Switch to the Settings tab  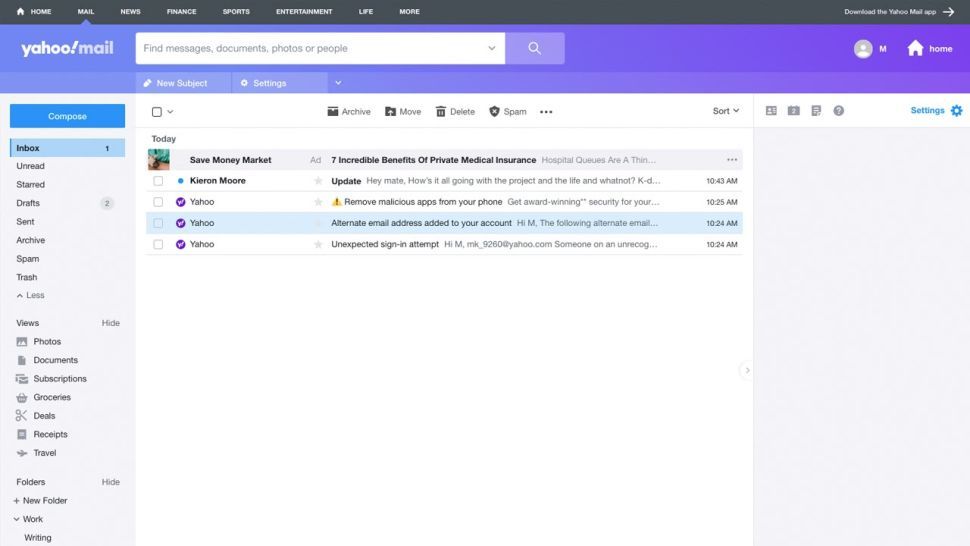[x=280, y=83]
